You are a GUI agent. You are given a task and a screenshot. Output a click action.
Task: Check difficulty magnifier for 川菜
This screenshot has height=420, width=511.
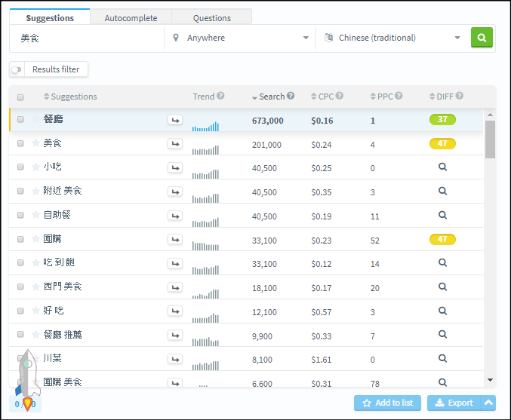point(442,358)
